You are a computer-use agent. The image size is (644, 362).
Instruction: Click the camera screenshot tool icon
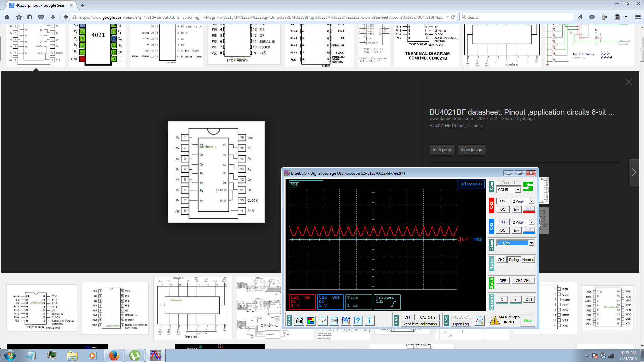(299, 321)
